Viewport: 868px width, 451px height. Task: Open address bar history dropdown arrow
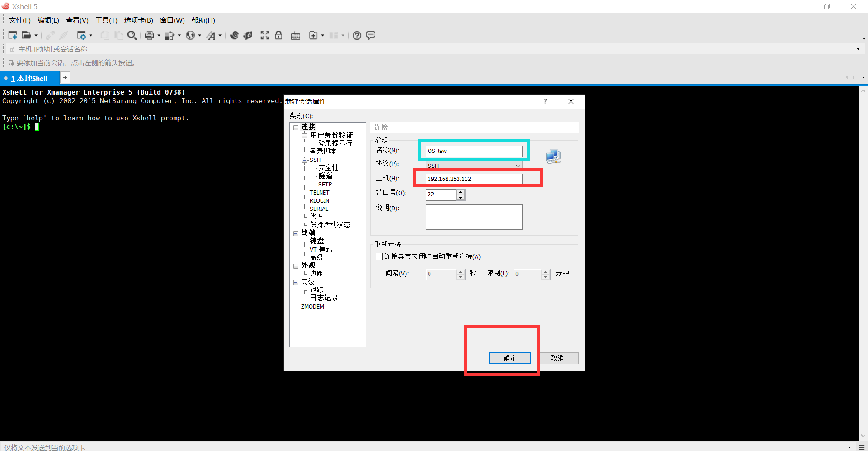tap(858, 49)
